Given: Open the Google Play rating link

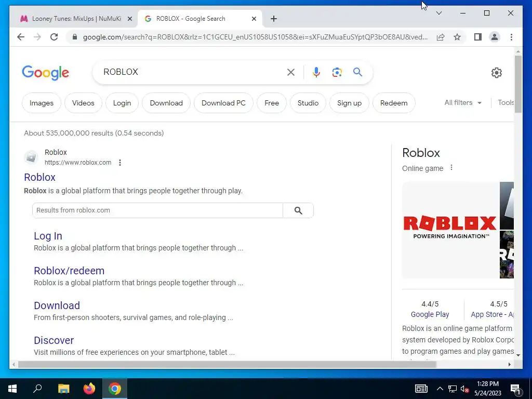Looking at the screenshot, I should 430,314.
